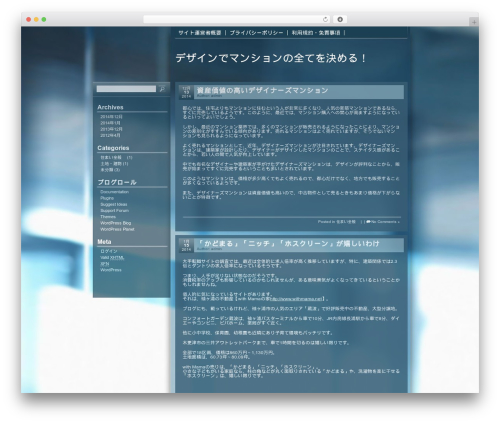
Task: Click the Categories sidebar heading
Action: point(113,148)
